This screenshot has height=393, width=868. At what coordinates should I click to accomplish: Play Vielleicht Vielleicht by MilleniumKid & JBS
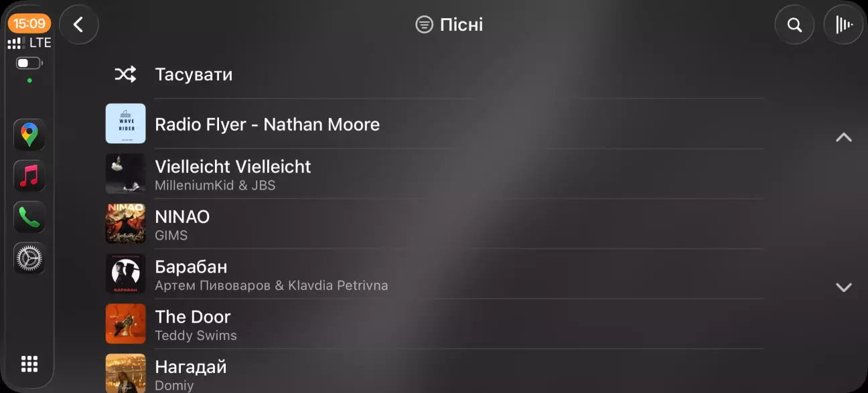coord(435,174)
